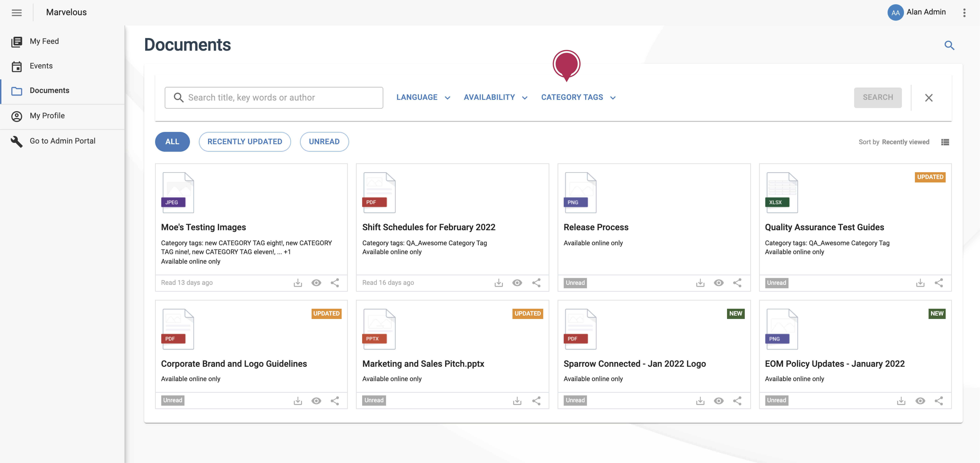The height and width of the screenshot is (463, 980).
Task: Download the Release Process document
Action: 700,283
